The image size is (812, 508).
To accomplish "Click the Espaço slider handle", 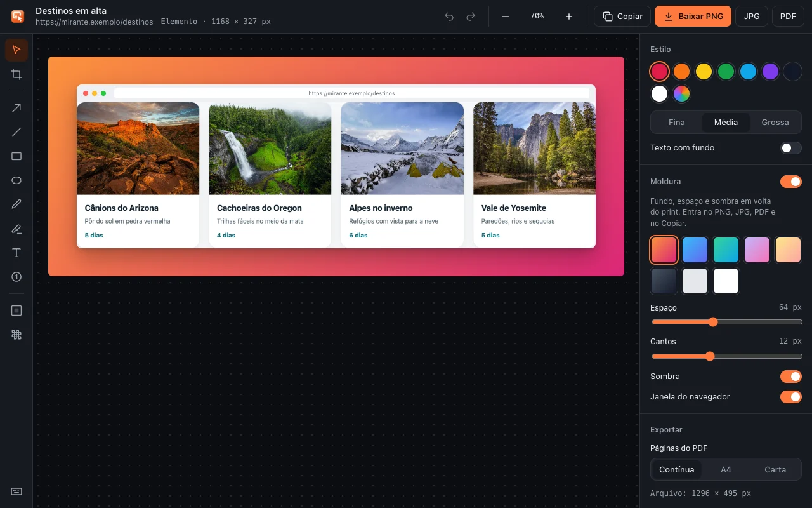I will tap(713, 322).
